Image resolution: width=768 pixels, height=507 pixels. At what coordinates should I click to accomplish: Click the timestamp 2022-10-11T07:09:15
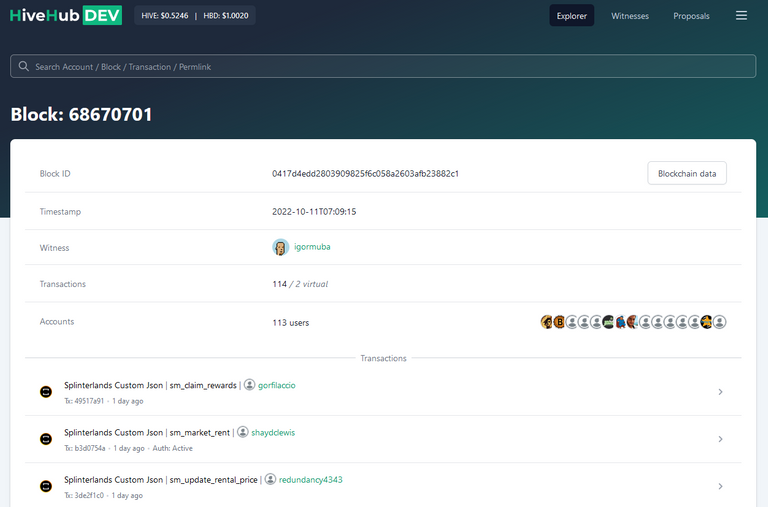click(x=314, y=212)
